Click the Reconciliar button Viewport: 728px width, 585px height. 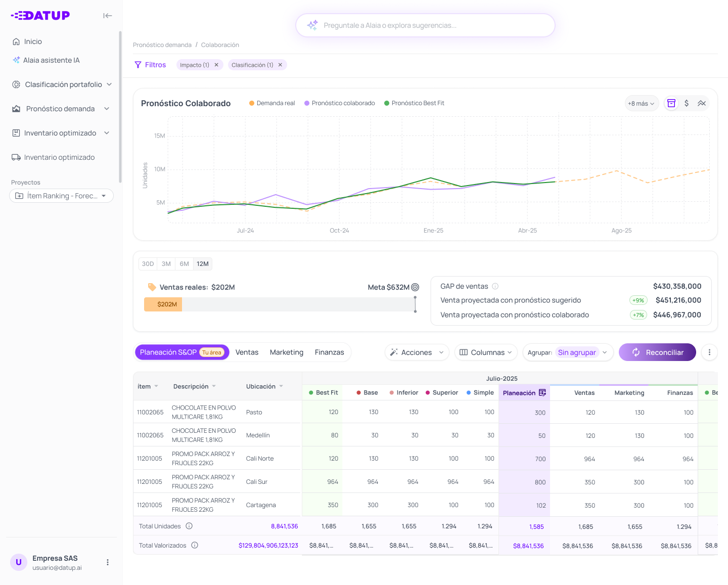click(657, 352)
